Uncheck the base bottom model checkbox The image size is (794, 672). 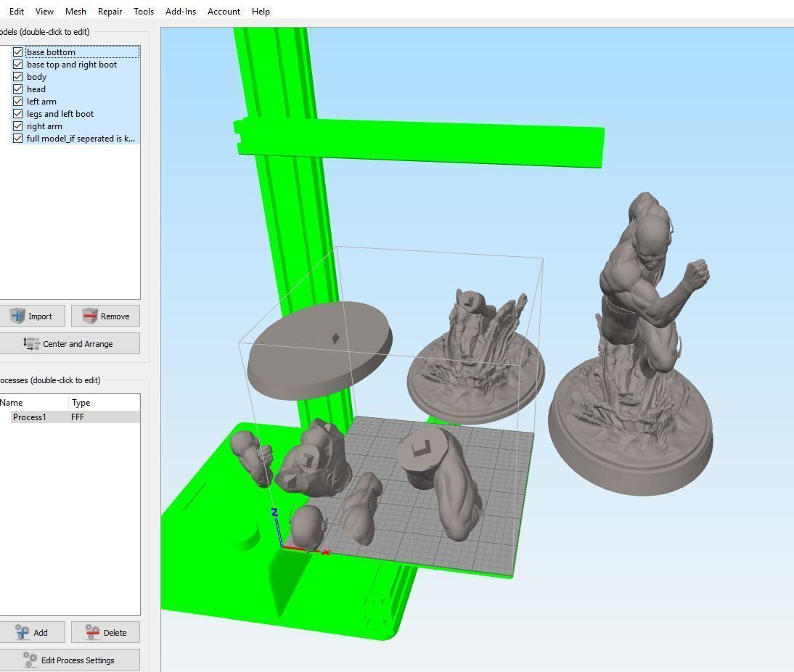tap(17, 52)
